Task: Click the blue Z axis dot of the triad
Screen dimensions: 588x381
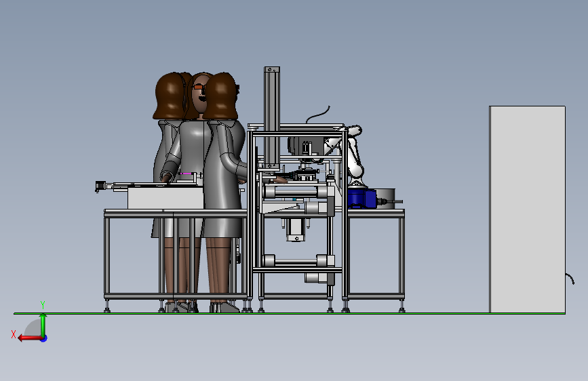Action: click(44, 338)
